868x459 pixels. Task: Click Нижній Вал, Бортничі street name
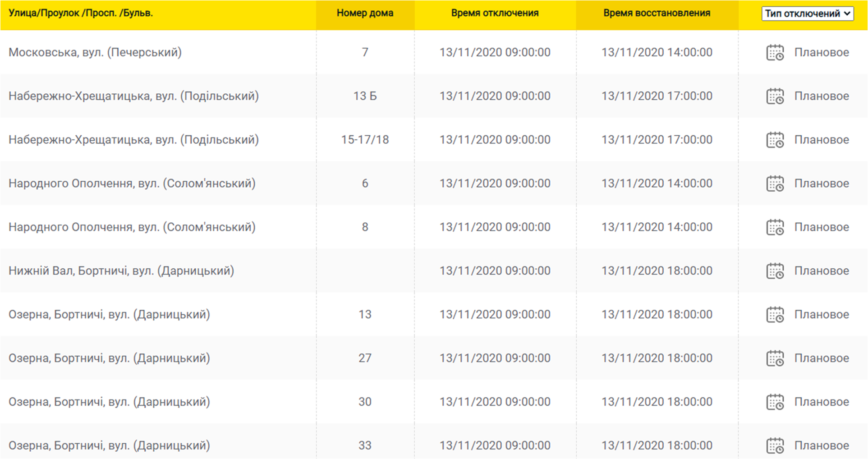(121, 271)
